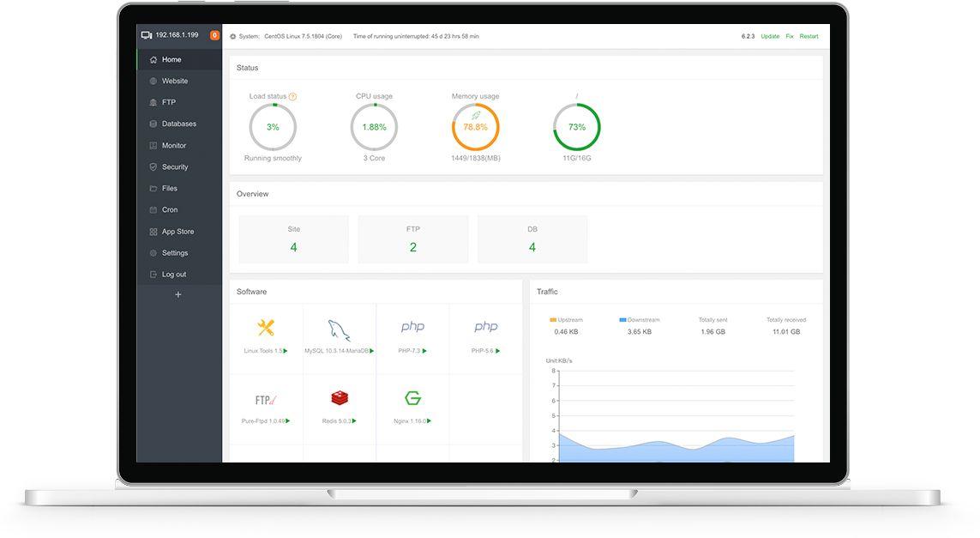Click the App Store grid icon
Viewport: 980px width, 538px height.
(x=153, y=232)
